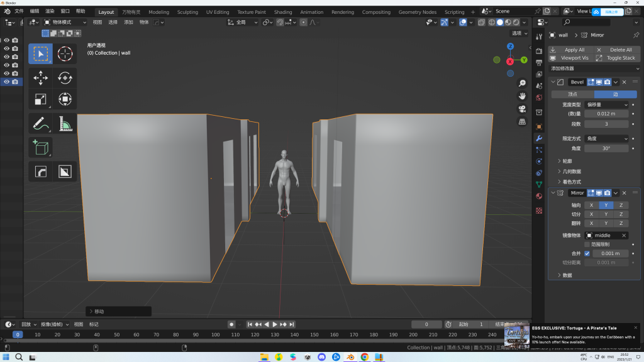Click the green Y axis gizmo
The image size is (644, 362).
point(524,60)
